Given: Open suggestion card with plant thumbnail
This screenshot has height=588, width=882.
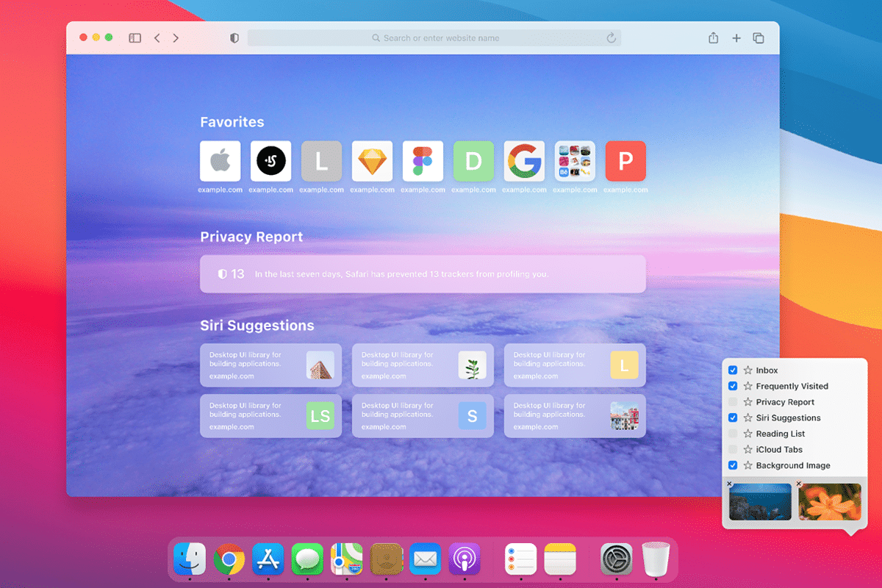Looking at the screenshot, I should [x=423, y=365].
